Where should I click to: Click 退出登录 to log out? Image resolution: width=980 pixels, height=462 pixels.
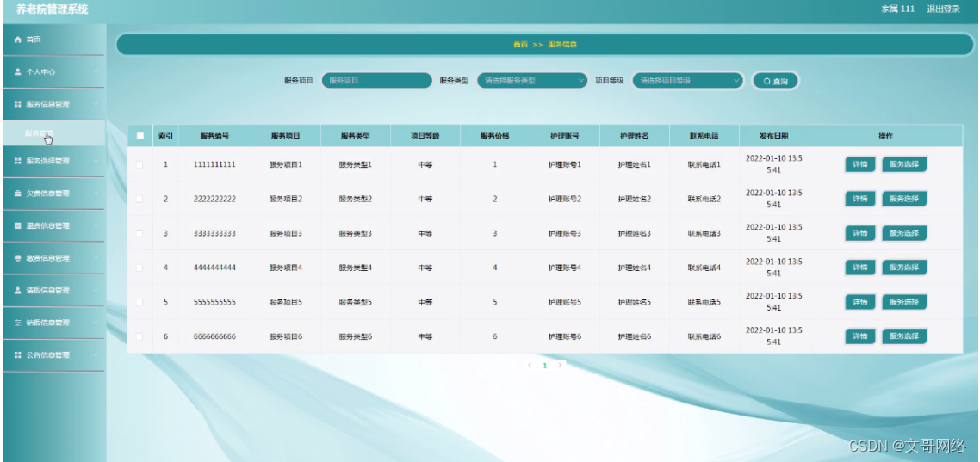[x=942, y=9]
